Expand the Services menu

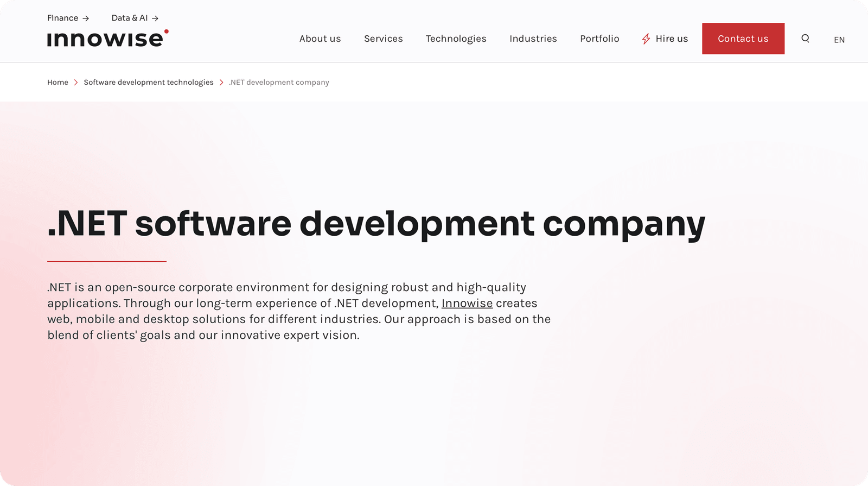pyautogui.click(x=383, y=39)
